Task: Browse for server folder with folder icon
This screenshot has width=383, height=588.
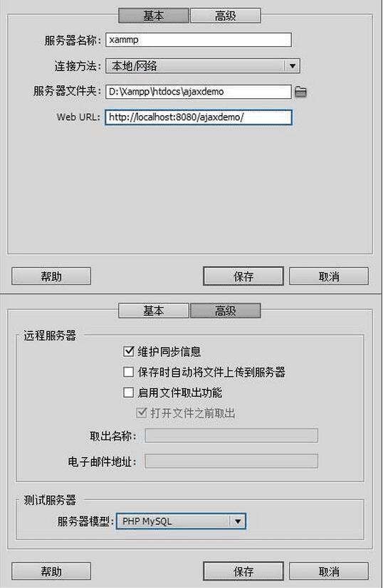Action: tap(300, 92)
